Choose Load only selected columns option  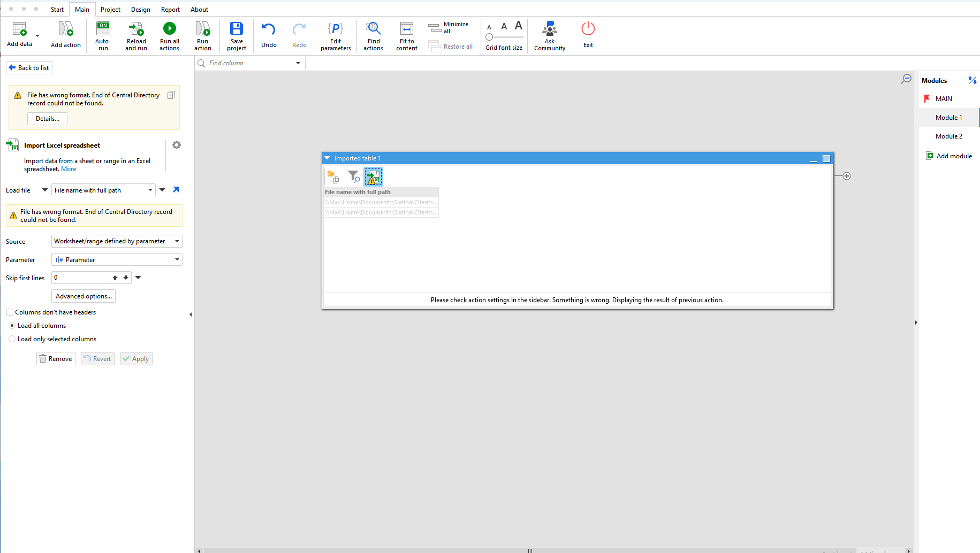[12, 339]
